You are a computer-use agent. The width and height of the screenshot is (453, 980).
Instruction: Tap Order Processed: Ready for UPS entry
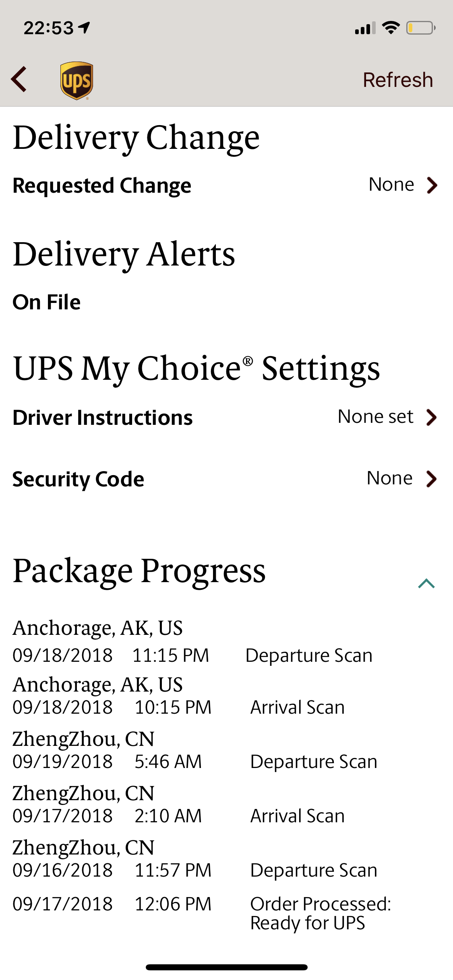(320, 913)
